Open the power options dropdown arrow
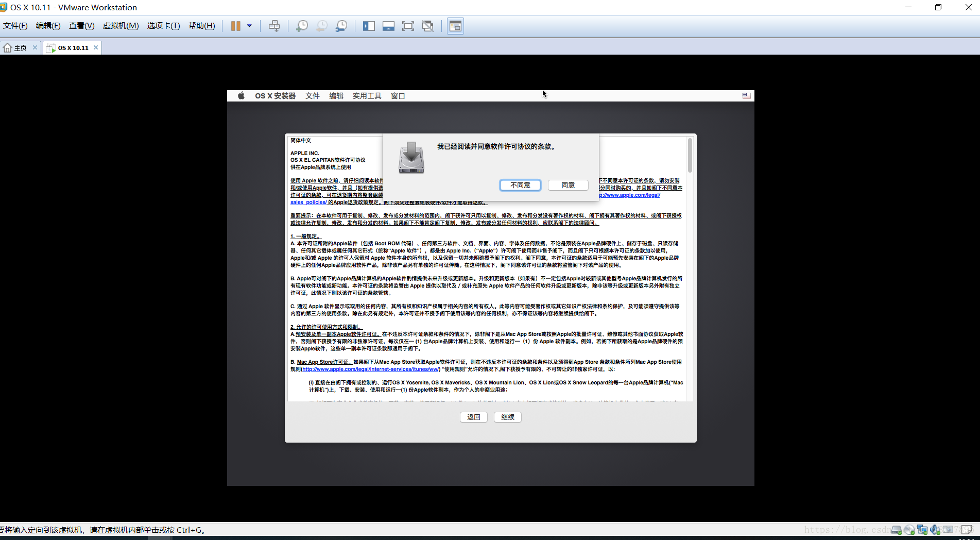This screenshot has height=540, width=980. [x=249, y=26]
